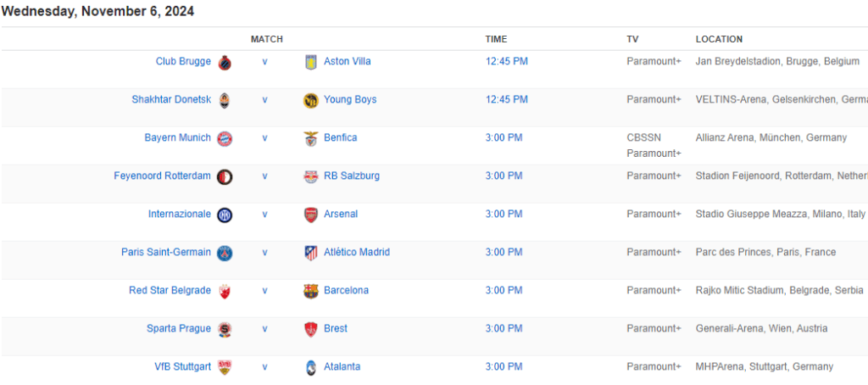The image size is (868, 385).
Task: Click the Bayern Munich logo icon
Action: click(x=225, y=138)
